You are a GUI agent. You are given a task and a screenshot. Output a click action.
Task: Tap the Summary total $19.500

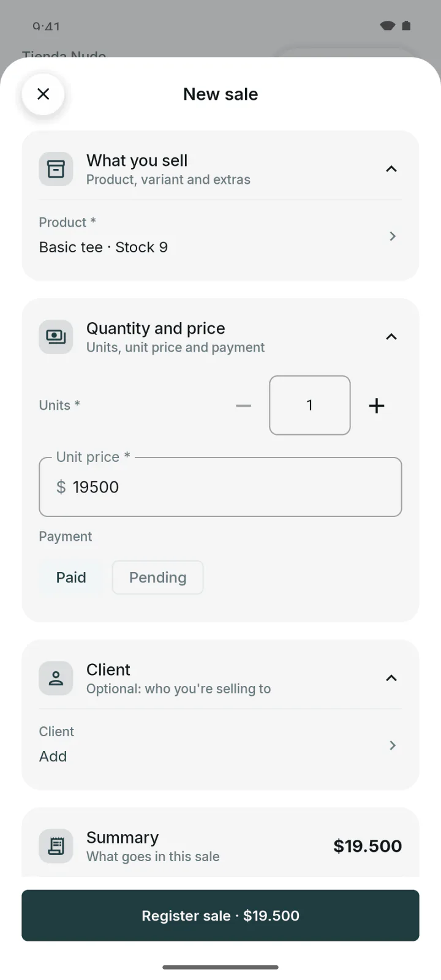click(367, 846)
